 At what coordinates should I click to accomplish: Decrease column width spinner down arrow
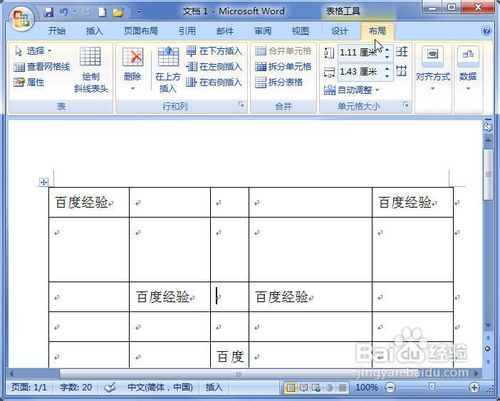388,76
